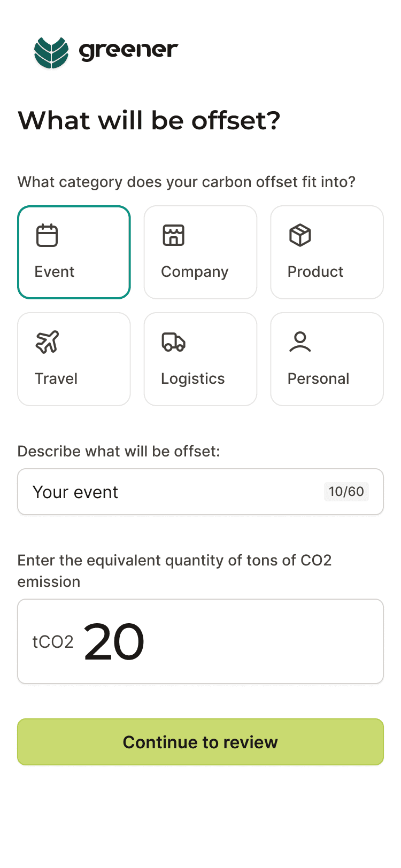
Task: Click the person icon in Personal card
Action: 300,342
